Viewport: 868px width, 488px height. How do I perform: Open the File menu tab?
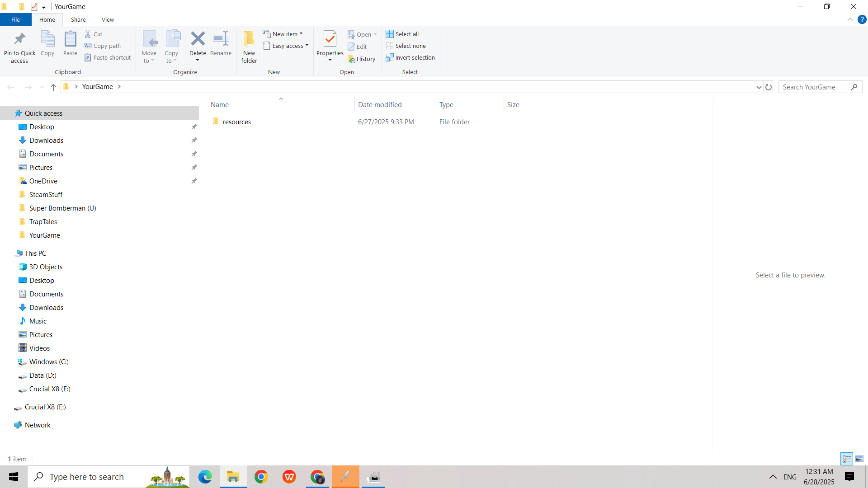click(15, 19)
